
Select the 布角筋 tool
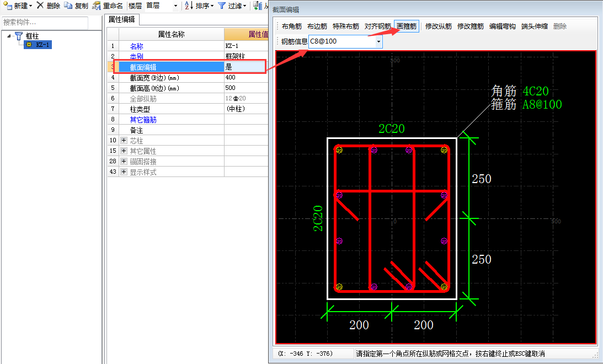point(291,26)
